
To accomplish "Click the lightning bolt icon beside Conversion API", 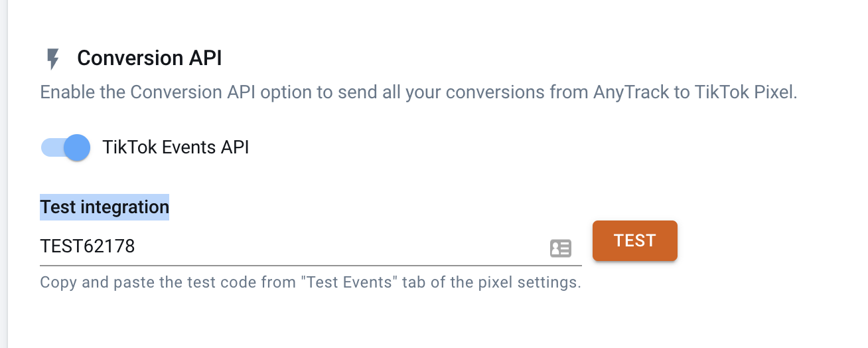I will (52, 59).
